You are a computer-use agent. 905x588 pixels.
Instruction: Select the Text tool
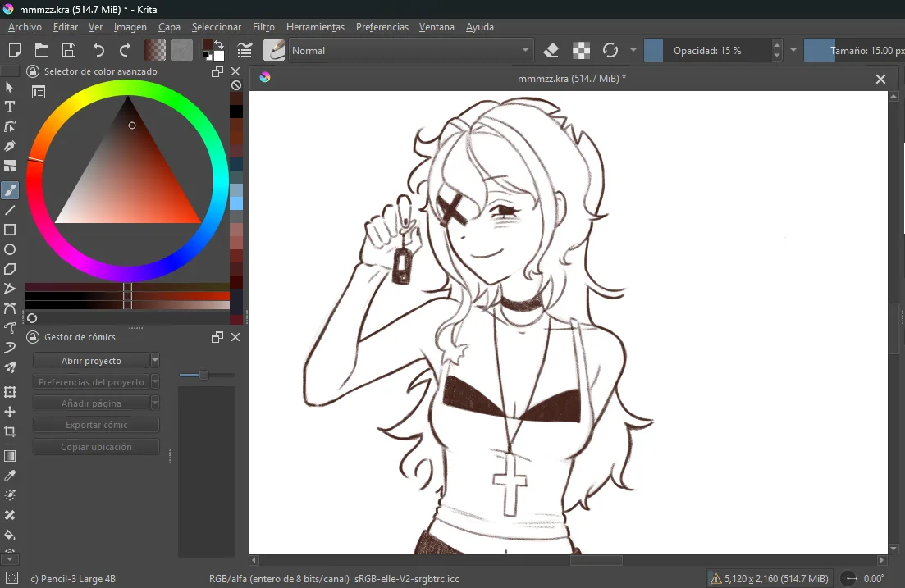tap(9, 107)
